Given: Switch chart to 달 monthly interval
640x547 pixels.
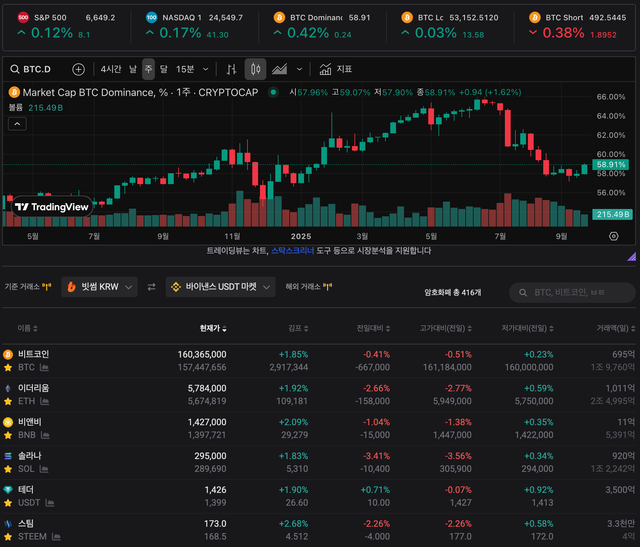Looking at the screenshot, I should pos(164,69).
